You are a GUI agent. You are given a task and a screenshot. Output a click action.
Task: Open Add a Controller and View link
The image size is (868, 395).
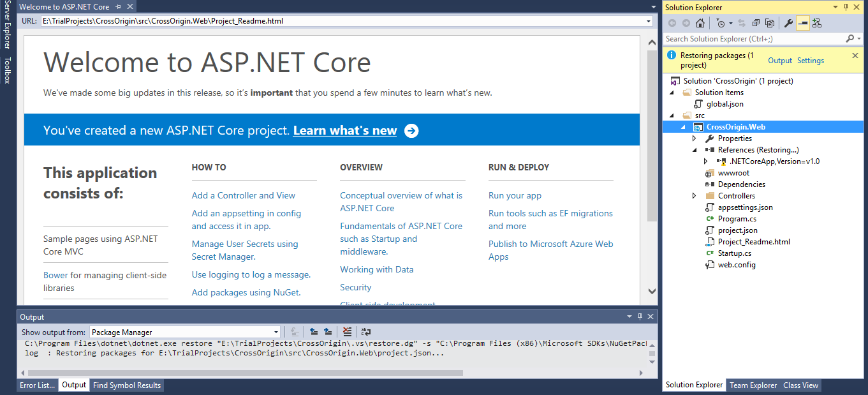pyautogui.click(x=244, y=195)
